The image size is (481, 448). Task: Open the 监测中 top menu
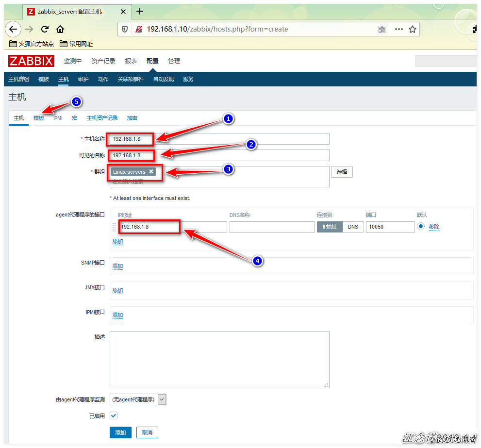[x=73, y=61]
